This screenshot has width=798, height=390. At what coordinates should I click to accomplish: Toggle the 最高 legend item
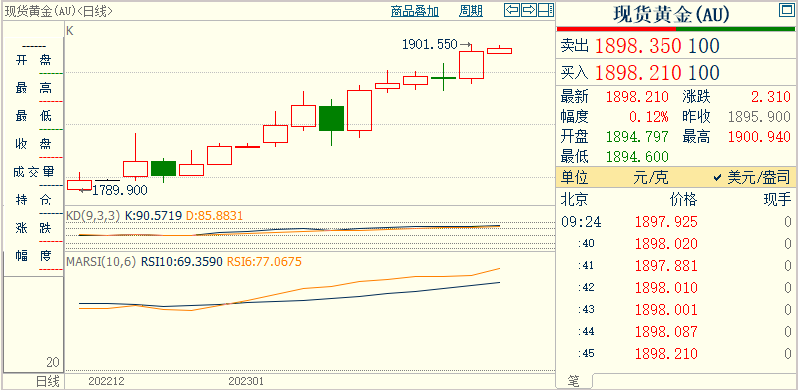[34, 88]
